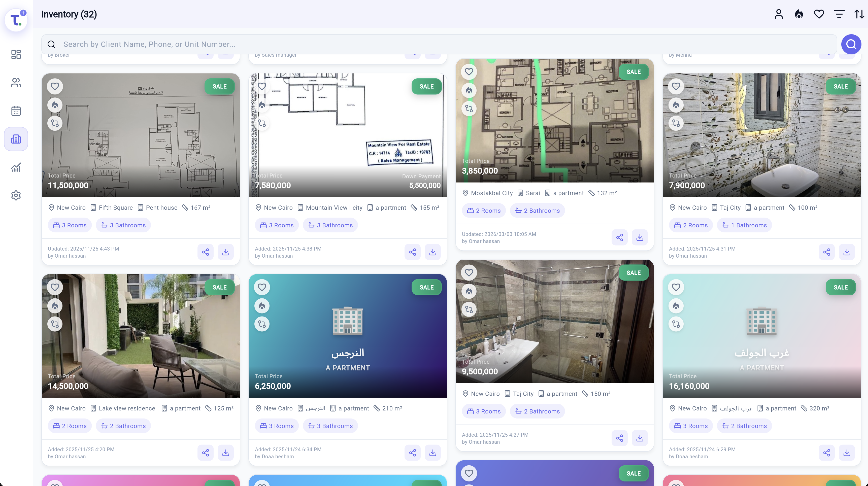This screenshot has width=868, height=486.
Task: Share the 320 m² apartment listing
Action: click(827, 453)
